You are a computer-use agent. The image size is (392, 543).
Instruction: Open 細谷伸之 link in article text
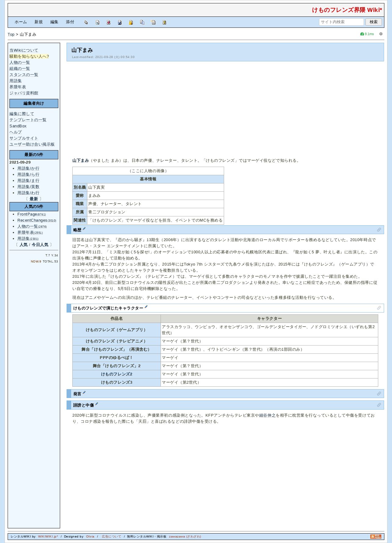pyautogui.click(x=267, y=415)
